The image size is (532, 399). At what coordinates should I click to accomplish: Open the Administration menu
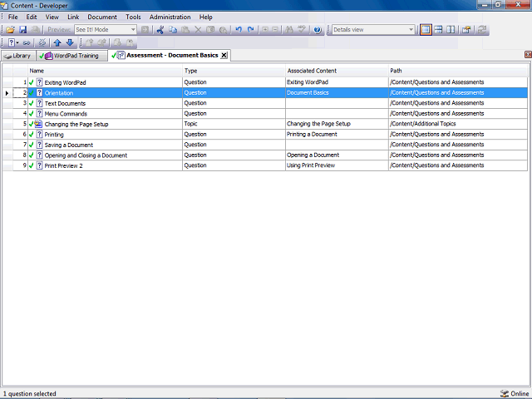tap(170, 17)
